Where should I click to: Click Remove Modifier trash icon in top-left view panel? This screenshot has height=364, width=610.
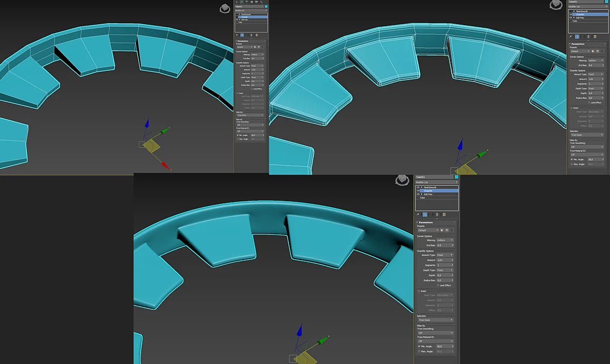click(251, 35)
